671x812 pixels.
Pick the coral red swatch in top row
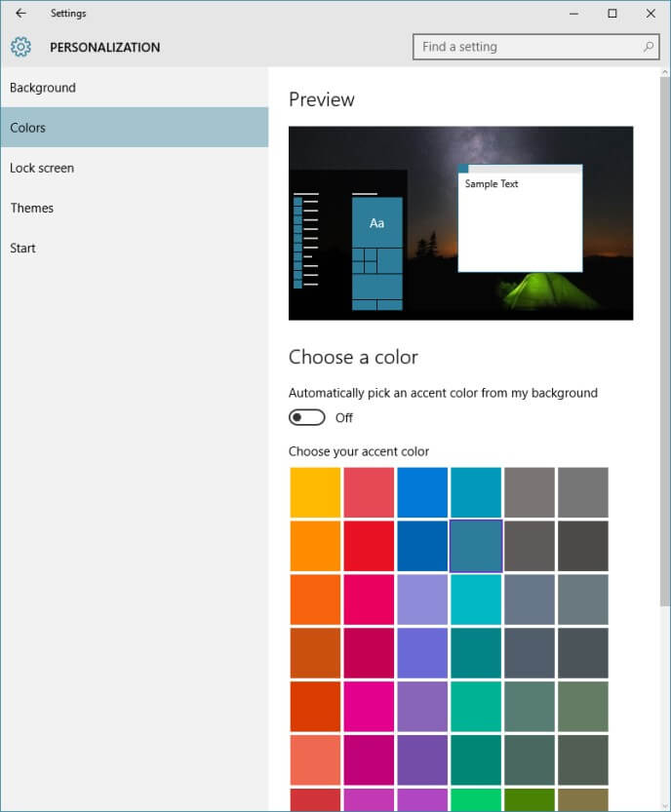pyautogui.click(x=369, y=492)
